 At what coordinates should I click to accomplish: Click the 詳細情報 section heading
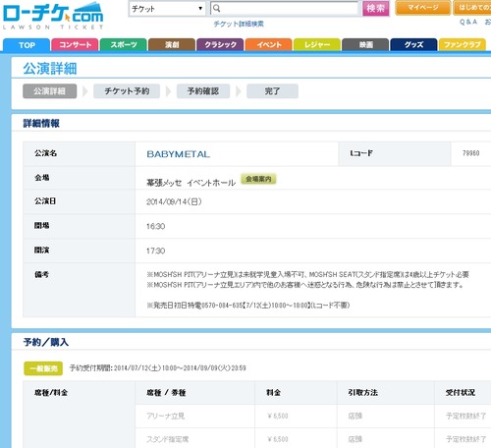[x=41, y=124]
